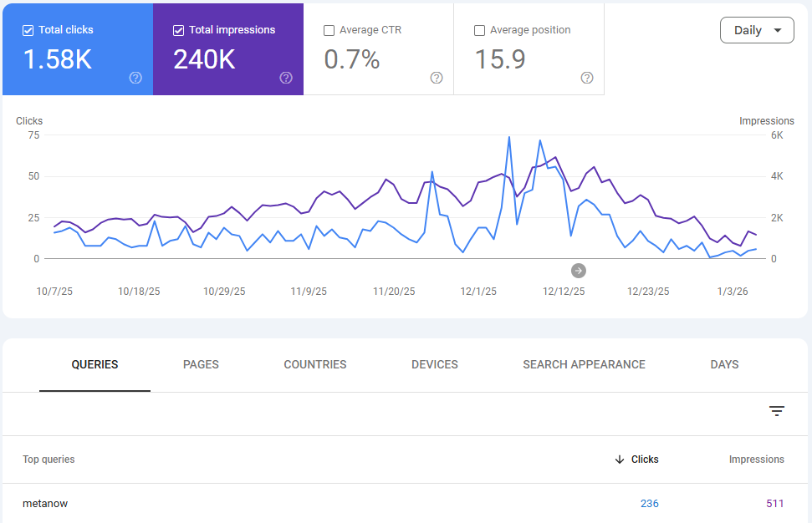
Task: Open the filter icon above the queries table
Action: click(777, 411)
